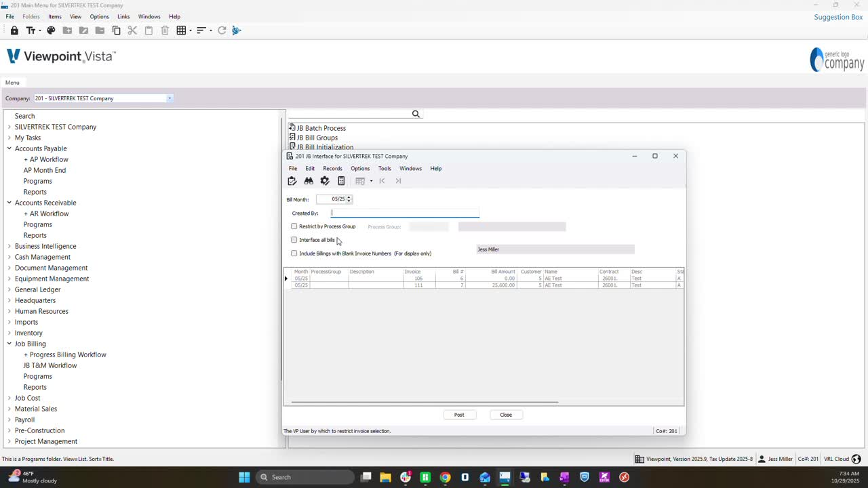Open the Edit menu in JB Interface
This screenshot has width=868, height=488.
point(310,169)
